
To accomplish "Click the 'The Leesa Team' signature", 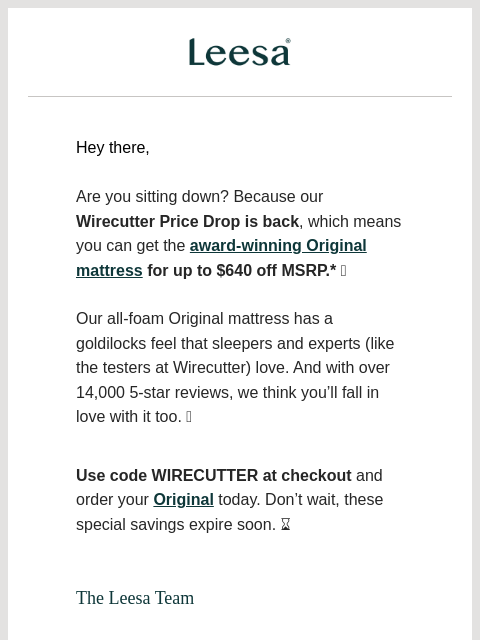I will 135,598.
